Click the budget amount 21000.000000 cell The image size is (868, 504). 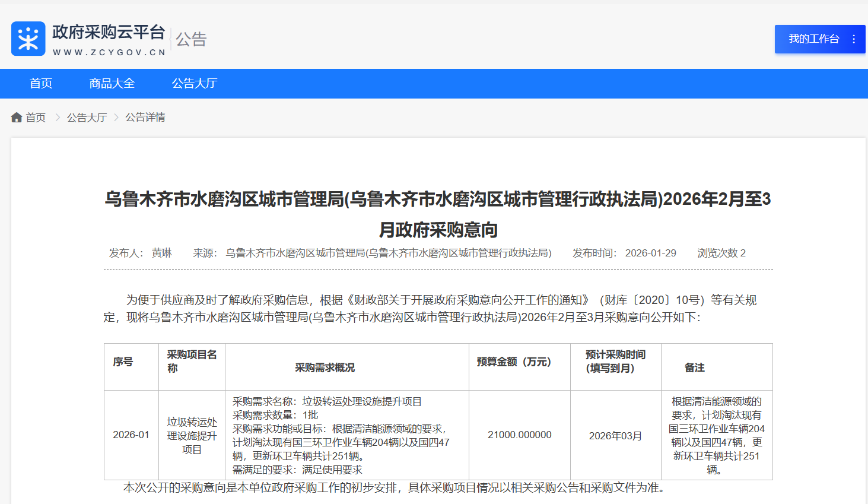point(519,435)
